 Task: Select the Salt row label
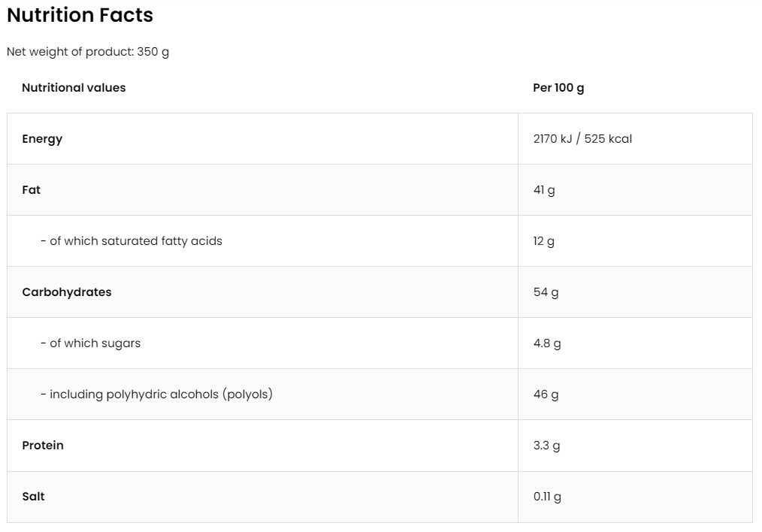tap(33, 496)
